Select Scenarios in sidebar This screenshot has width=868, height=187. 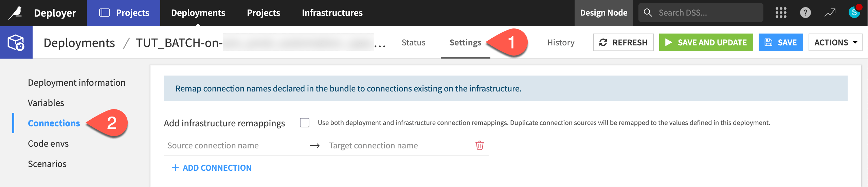click(x=47, y=164)
